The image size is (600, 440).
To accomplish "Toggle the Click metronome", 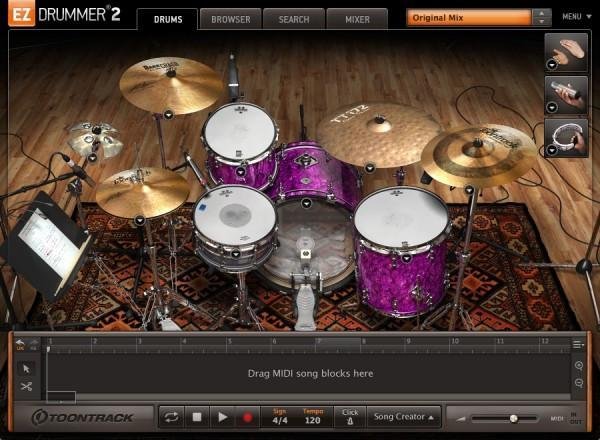I will coord(350,416).
